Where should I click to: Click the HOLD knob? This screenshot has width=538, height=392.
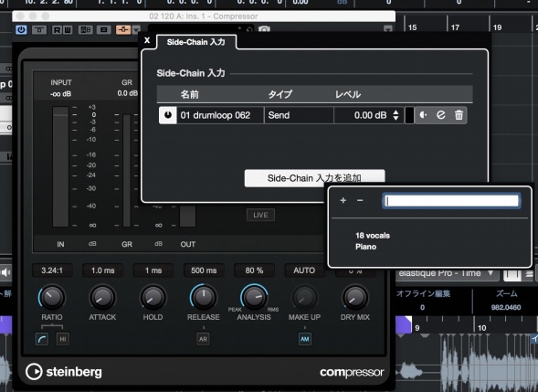coord(153,297)
